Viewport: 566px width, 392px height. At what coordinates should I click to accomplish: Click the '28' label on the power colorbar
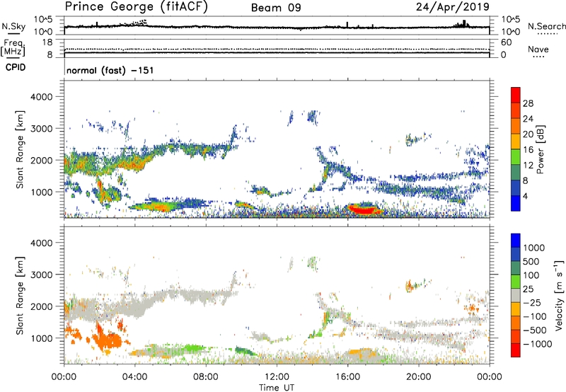point(528,103)
